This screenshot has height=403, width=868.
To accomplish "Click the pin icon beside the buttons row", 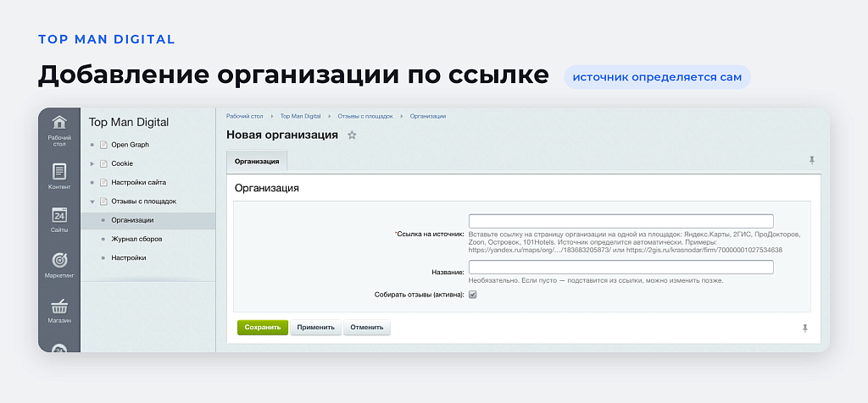I will click(805, 328).
